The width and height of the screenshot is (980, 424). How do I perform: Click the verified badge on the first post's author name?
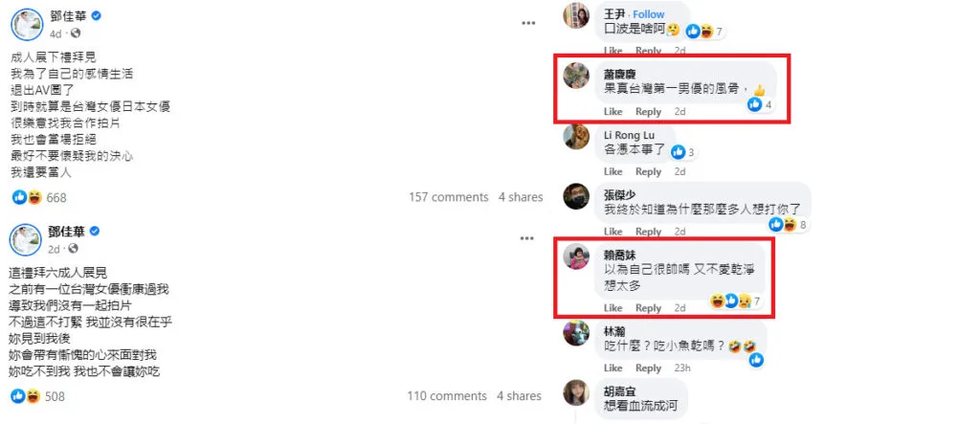(97, 15)
